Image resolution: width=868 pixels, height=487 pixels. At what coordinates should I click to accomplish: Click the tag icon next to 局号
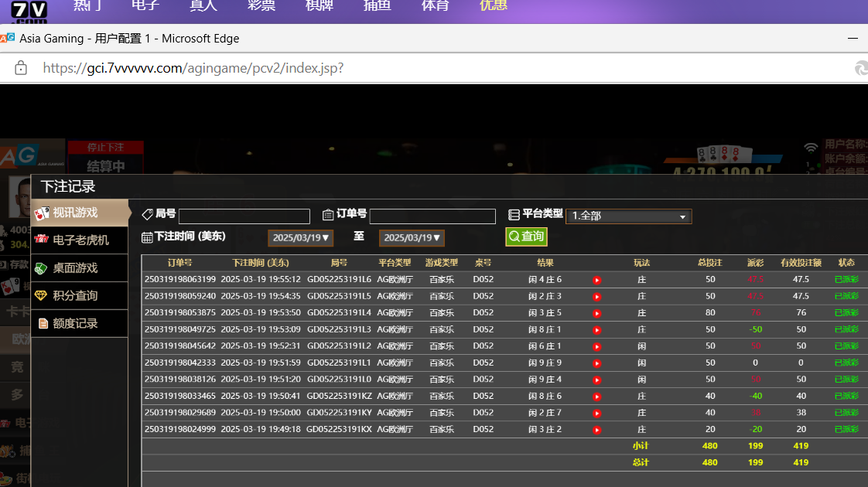tap(148, 214)
